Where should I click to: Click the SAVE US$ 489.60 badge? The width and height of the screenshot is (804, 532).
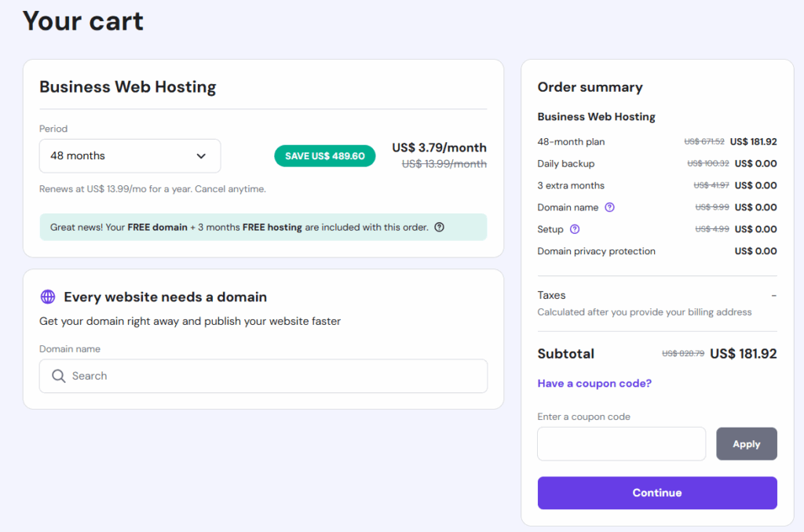(324, 156)
